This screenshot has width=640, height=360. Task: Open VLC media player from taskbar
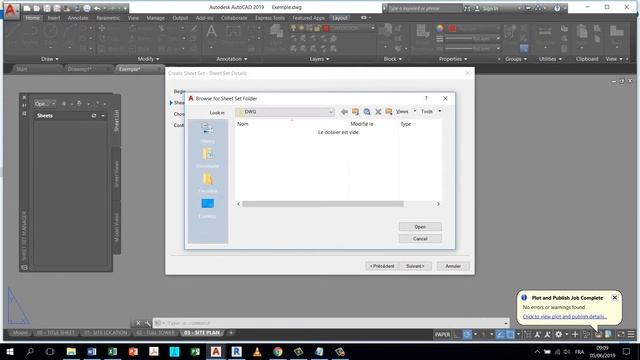click(x=257, y=351)
